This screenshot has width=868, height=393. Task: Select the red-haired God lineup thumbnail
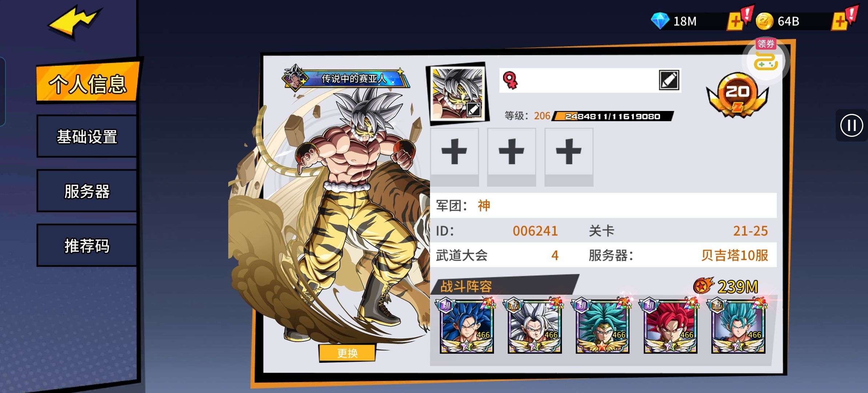click(x=670, y=326)
